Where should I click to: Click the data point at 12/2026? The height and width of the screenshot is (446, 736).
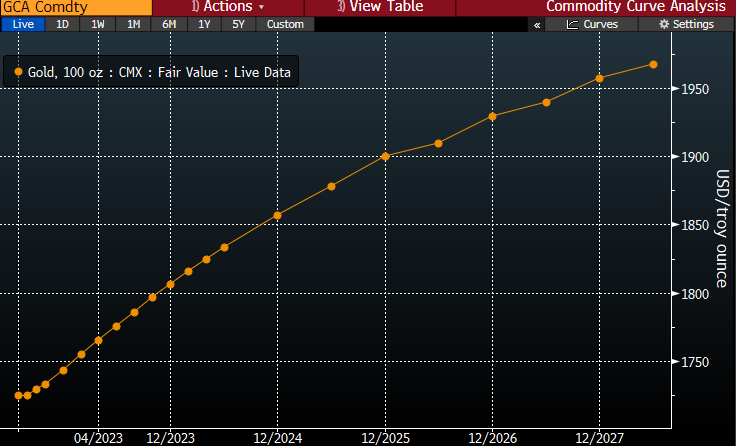click(x=492, y=116)
